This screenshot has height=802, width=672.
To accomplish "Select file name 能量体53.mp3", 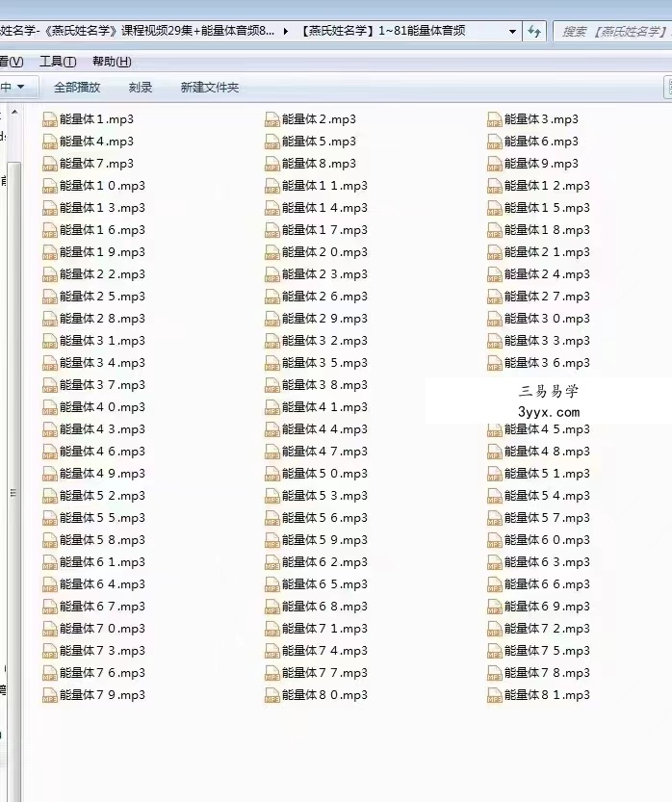I will click(324, 496).
